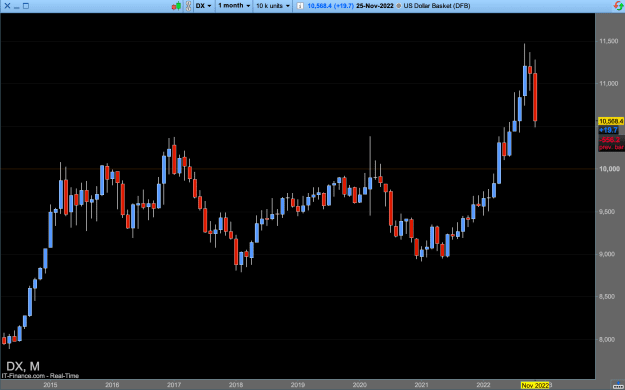Screen dimensions: 625x390
Task: Expand the 1 month timeframe dropdown
Action: [234, 6]
